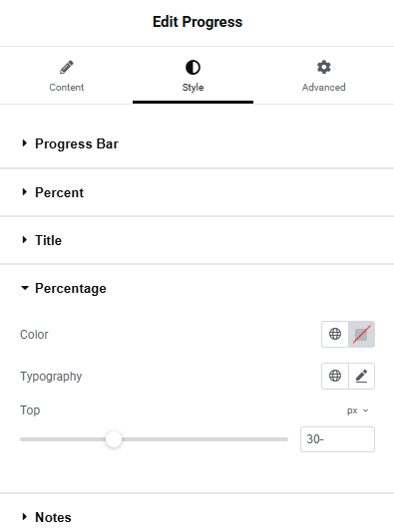Switch to the Content tab label
The height and width of the screenshot is (532, 394).
(67, 88)
